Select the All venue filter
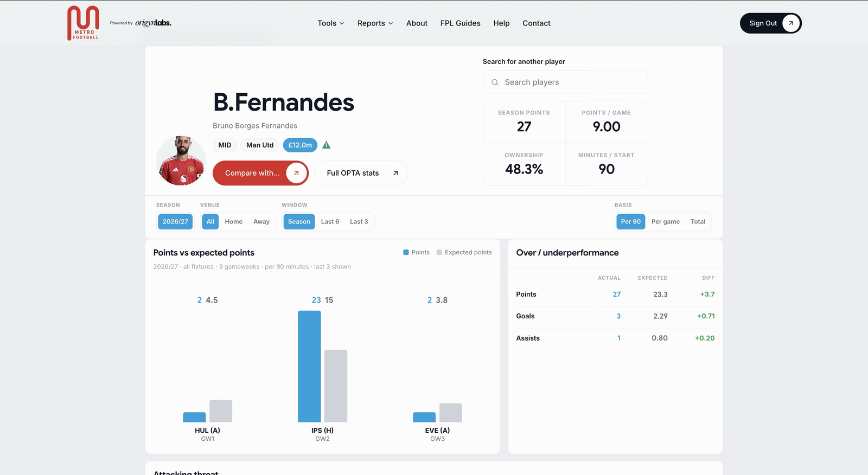The height and width of the screenshot is (475, 868). pos(210,222)
